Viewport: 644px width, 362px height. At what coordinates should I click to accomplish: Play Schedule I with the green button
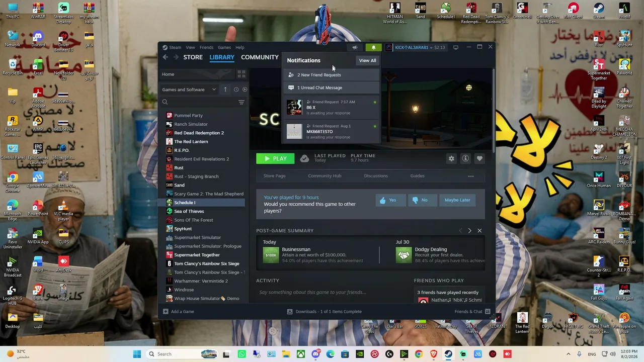[275, 158]
